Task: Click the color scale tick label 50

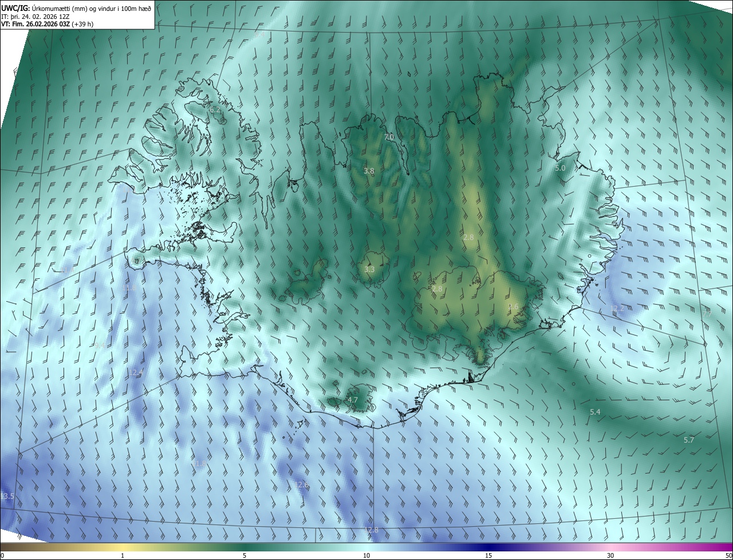Action: (728, 555)
